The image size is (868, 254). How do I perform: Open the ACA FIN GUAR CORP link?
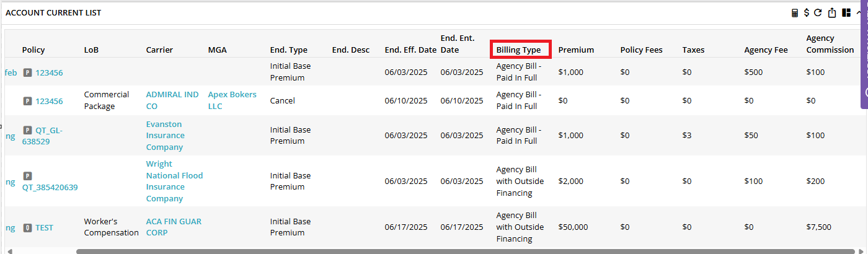(x=174, y=227)
